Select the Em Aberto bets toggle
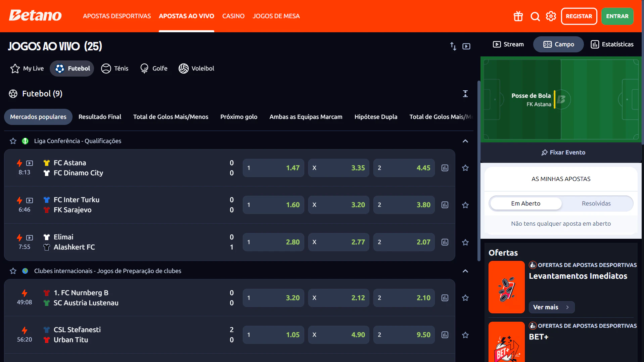The width and height of the screenshot is (644, 362). 526,203
